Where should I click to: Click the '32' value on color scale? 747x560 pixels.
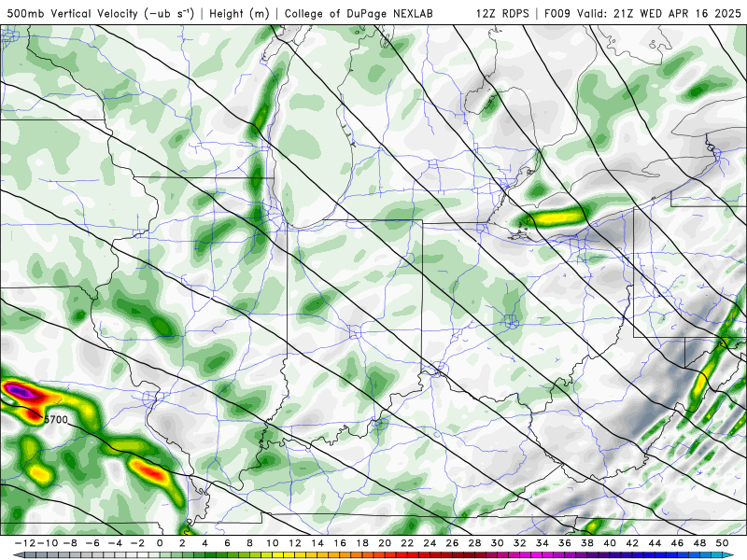[x=520, y=543]
